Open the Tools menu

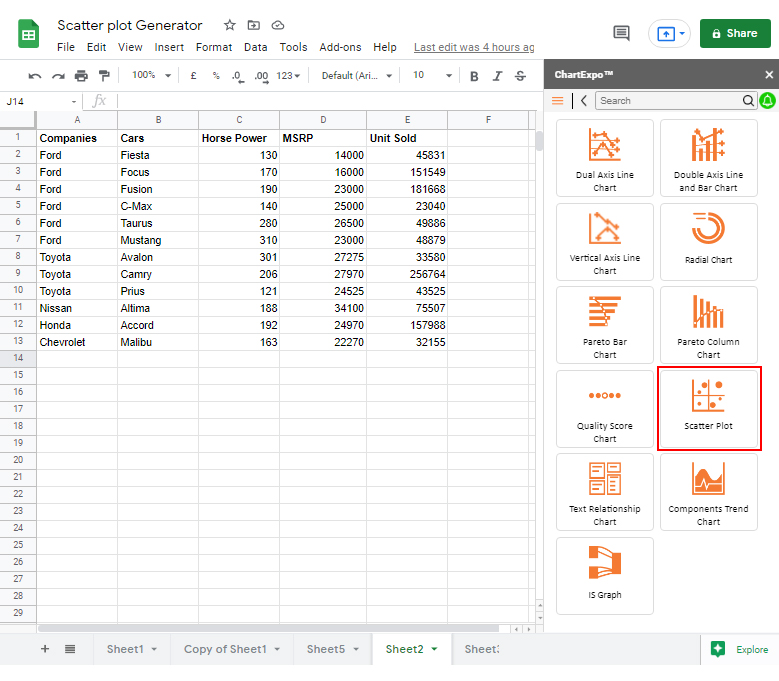pyautogui.click(x=293, y=47)
